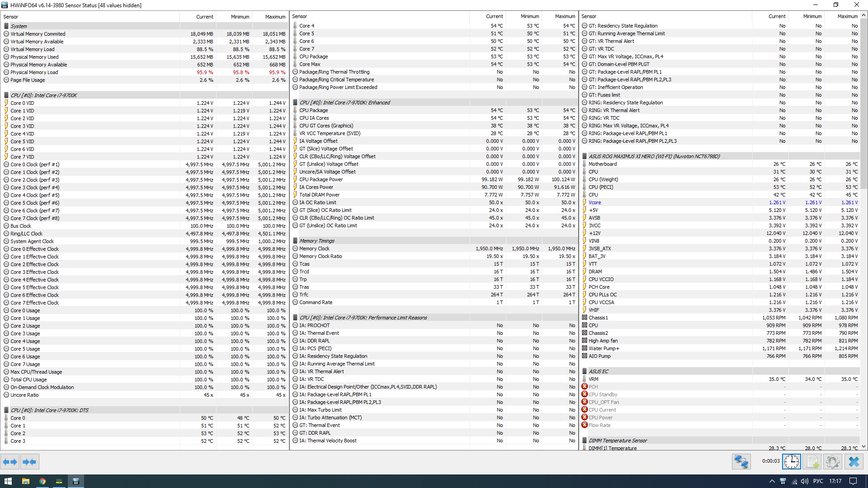Select the highlighted Vcore sensor row
The width and height of the screenshot is (868, 488).
[595, 202]
